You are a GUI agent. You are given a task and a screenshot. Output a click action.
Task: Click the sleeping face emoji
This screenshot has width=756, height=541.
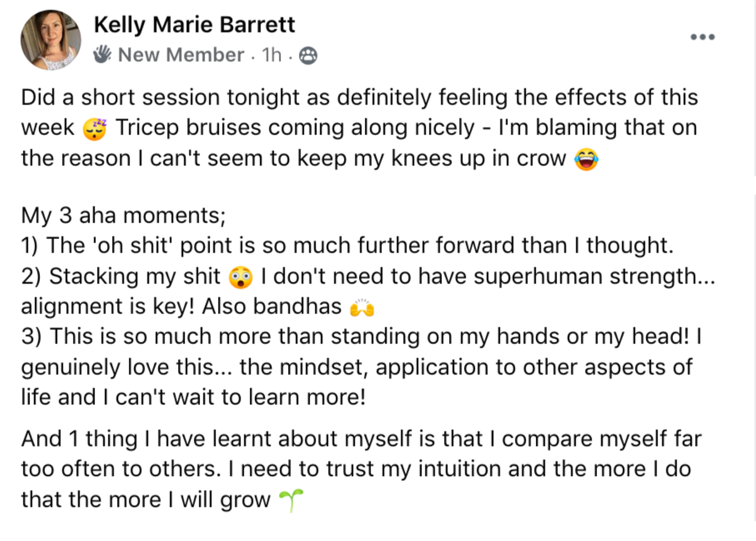[x=95, y=129]
